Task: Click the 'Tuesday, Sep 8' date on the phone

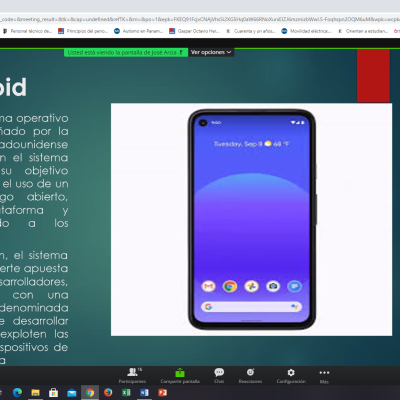Action: [x=238, y=144]
